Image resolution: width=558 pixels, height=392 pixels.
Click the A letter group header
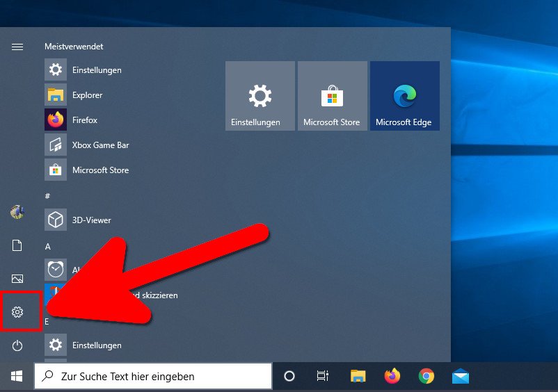point(48,246)
